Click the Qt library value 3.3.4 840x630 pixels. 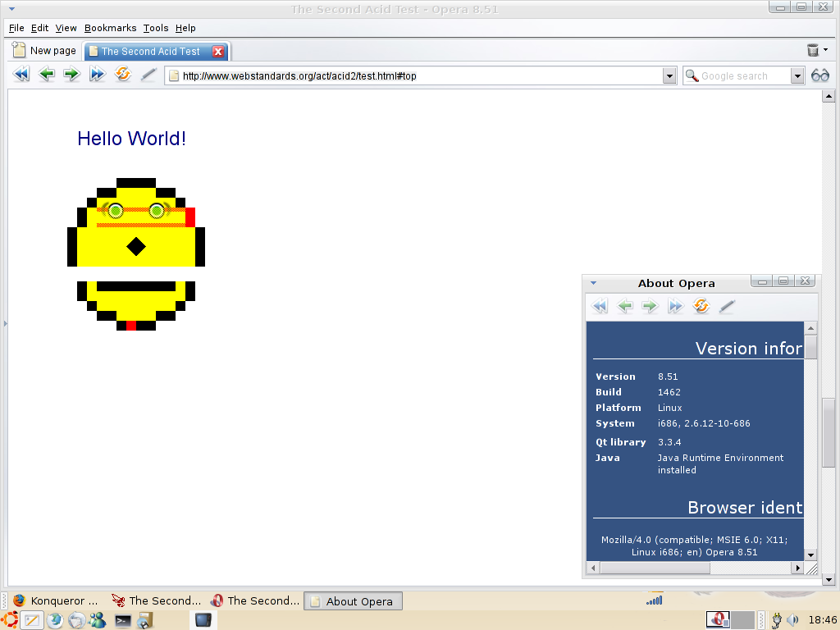[x=669, y=442]
